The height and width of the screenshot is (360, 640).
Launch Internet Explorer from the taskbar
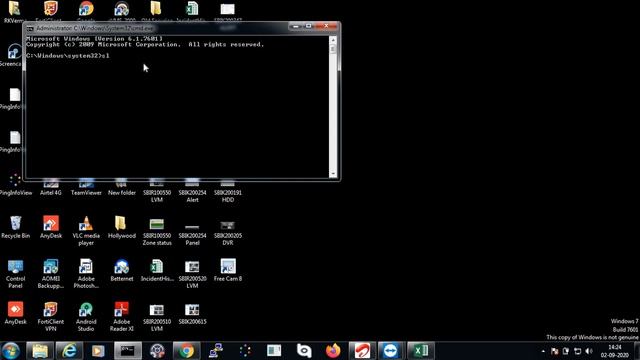69,351
